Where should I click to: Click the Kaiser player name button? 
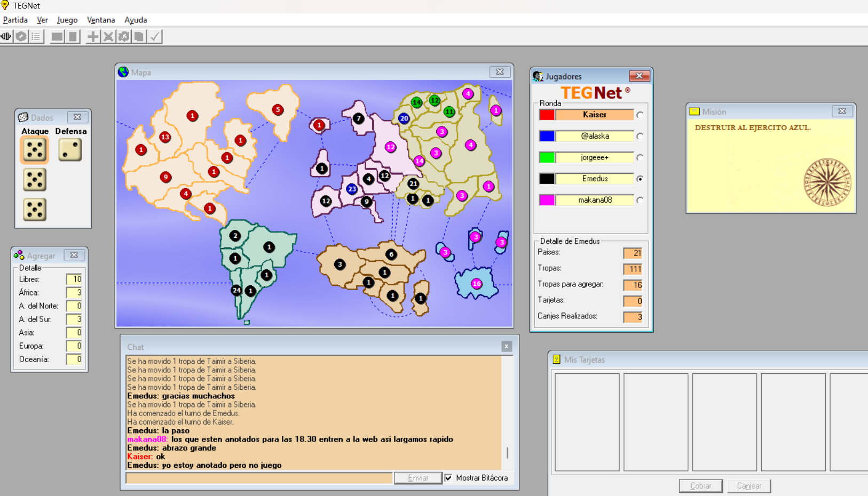[595, 115]
